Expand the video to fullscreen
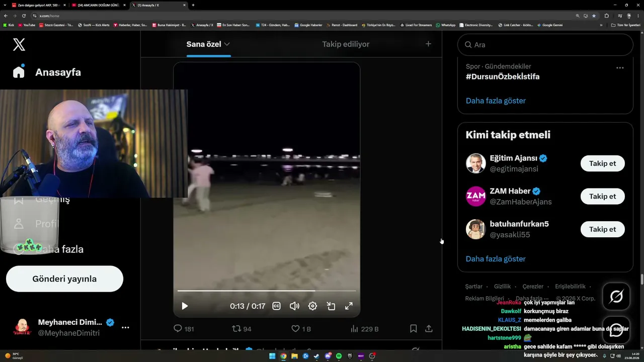 coord(349,306)
